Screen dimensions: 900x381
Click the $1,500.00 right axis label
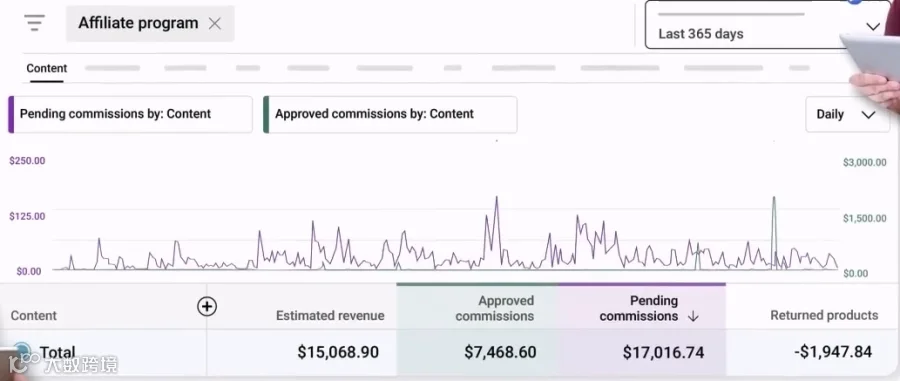click(x=864, y=218)
